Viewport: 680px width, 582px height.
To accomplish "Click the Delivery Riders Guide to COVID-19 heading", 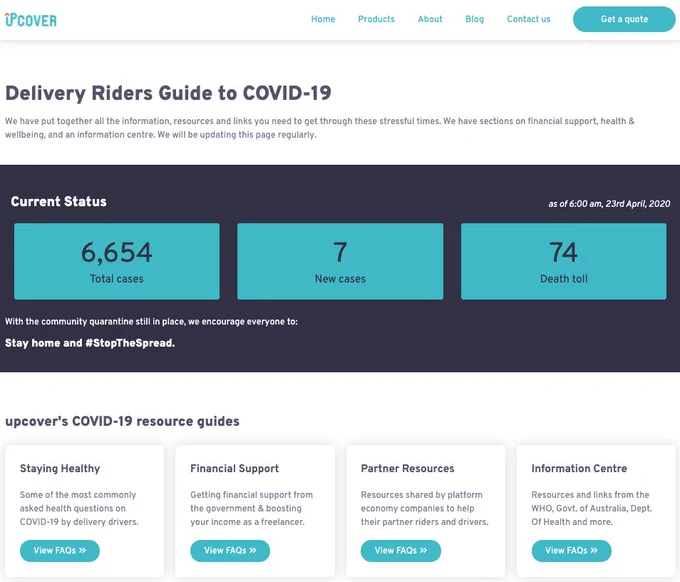I will coord(168,93).
